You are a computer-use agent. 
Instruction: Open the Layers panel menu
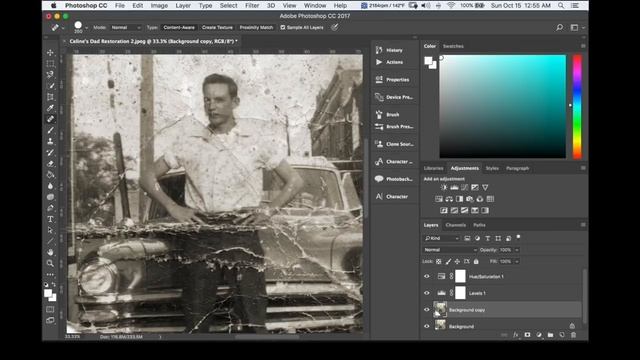point(583,225)
